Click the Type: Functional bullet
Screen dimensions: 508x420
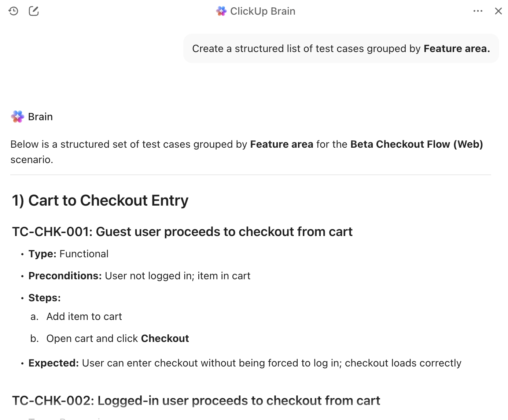[x=69, y=254]
